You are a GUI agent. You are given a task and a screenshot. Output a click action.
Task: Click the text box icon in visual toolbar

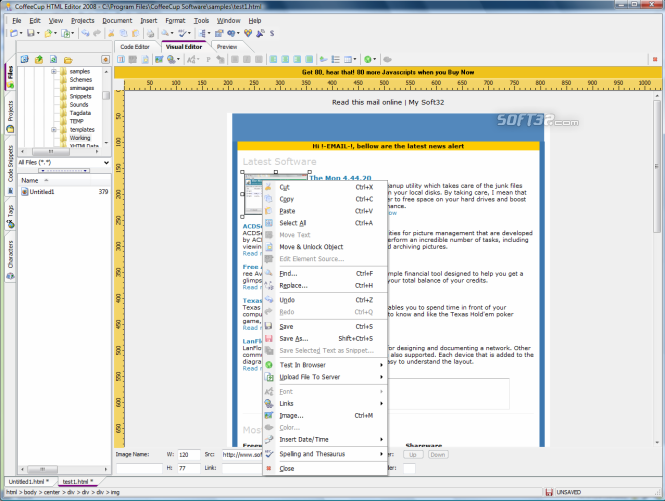(121, 59)
